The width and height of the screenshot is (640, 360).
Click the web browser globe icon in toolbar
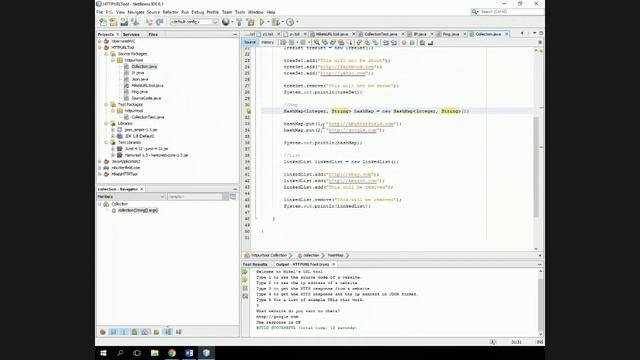click(x=226, y=22)
